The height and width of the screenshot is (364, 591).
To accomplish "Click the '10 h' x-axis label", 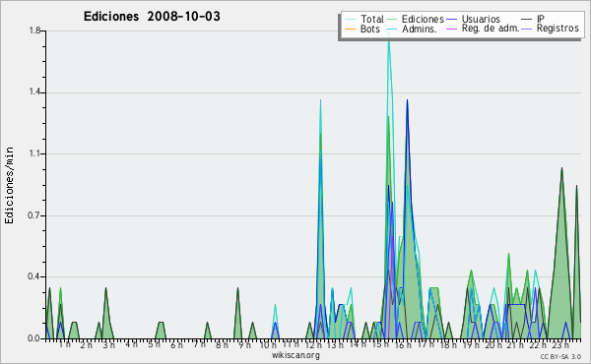I will (268, 345).
